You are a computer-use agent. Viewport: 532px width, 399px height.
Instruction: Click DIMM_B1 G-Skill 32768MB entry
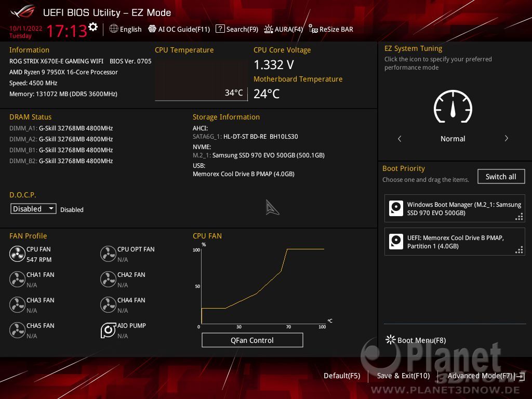(x=61, y=150)
